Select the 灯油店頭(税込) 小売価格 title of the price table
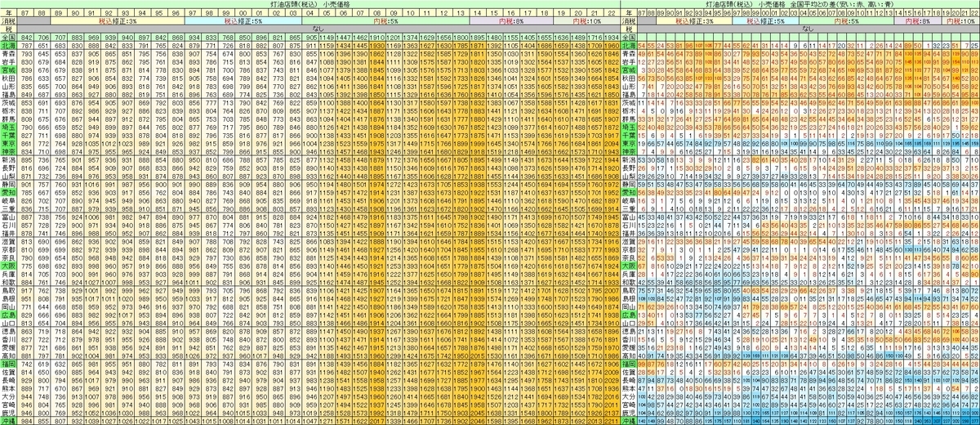Viewport: 980px width, 425px height. tap(310, 4)
